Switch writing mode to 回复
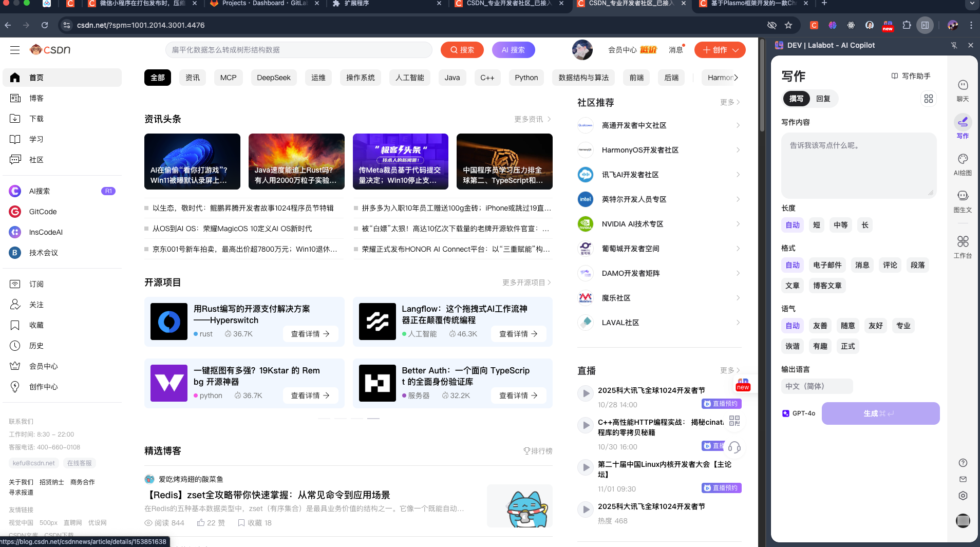The width and height of the screenshot is (980, 547). click(x=824, y=99)
